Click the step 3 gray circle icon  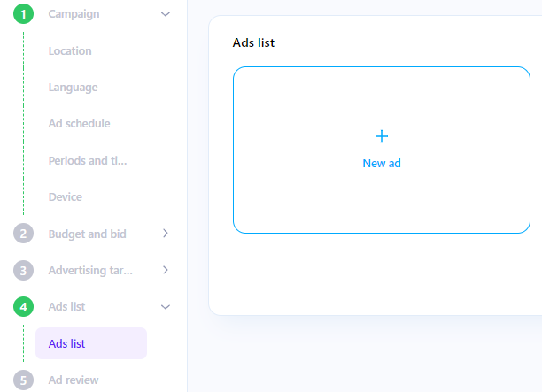click(x=23, y=270)
